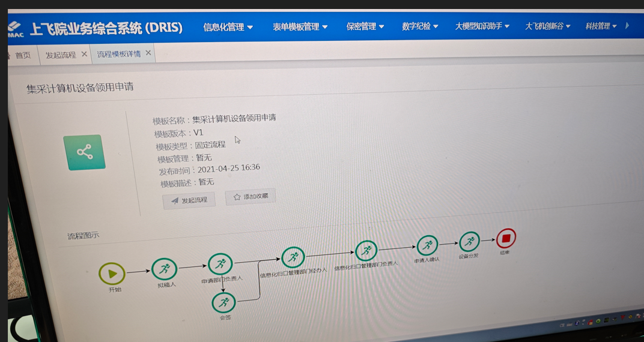The width and height of the screenshot is (644, 342).
Task: Open the 大模型知识助手 menu
Action: pos(482,26)
